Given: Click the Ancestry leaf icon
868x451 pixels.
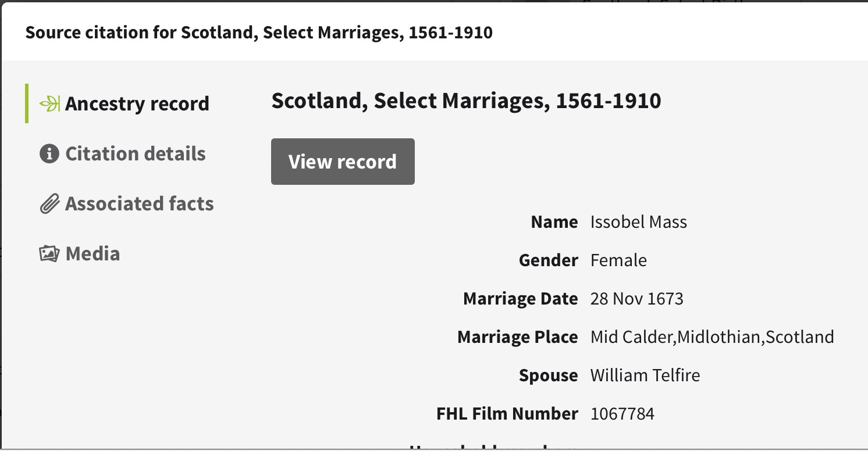Looking at the screenshot, I should point(50,104).
